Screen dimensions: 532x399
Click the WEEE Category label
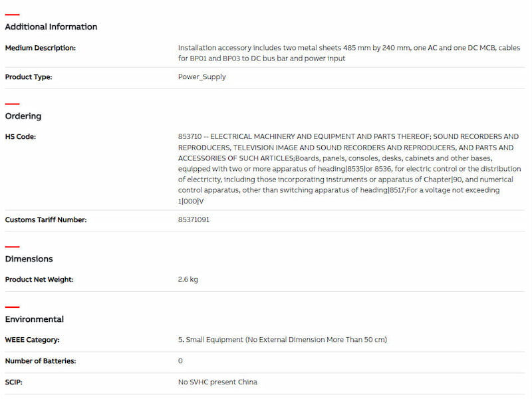click(33, 340)
